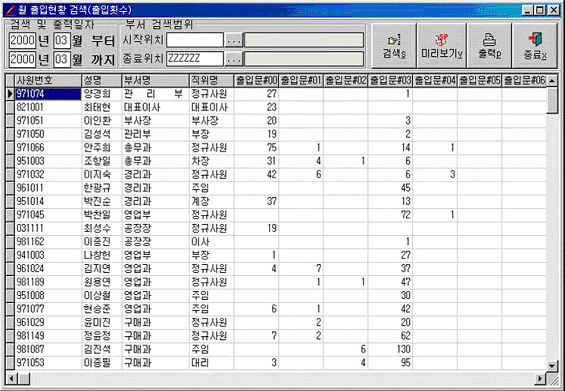Click the horizontal scrollbar thumb
This screenshot has width=565, height=391.
(24, 378)
